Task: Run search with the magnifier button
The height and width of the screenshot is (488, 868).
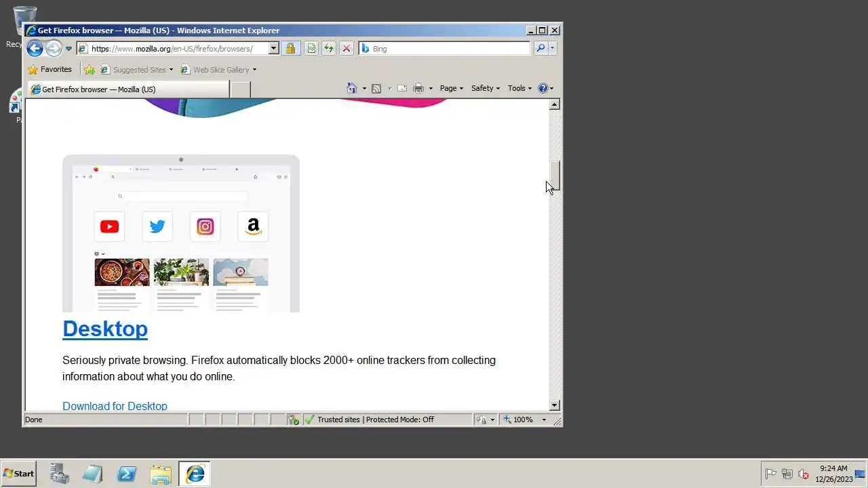Action: click(x=540, y=48)
